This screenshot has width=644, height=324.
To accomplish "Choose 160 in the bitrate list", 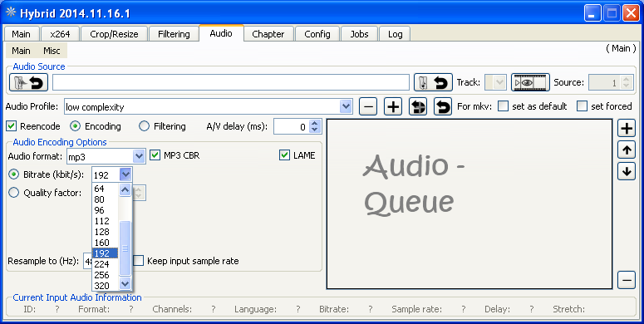I will (106, 243).
